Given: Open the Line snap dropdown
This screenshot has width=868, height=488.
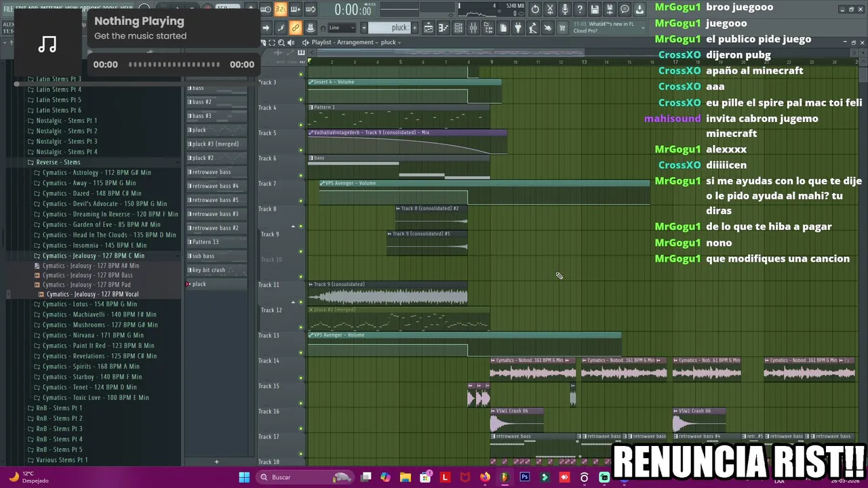Looking at the screenshot, I should tap(341, 28).
